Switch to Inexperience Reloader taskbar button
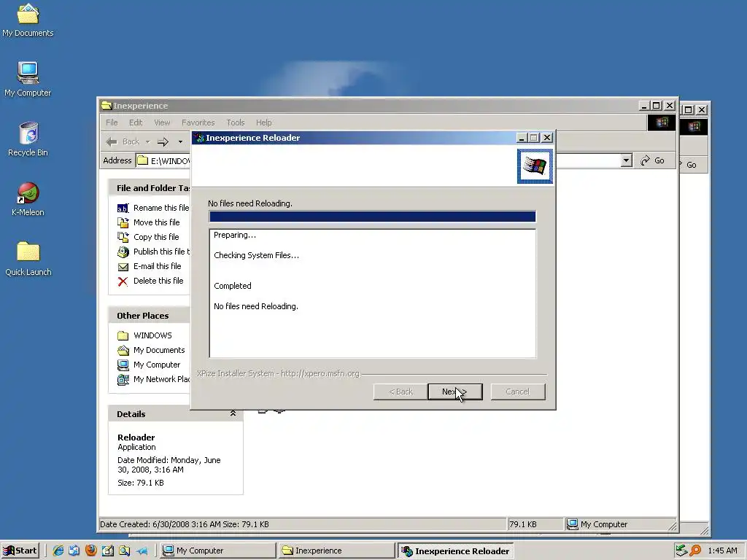Viewport: 747px width, 560px height. [456, 551]
